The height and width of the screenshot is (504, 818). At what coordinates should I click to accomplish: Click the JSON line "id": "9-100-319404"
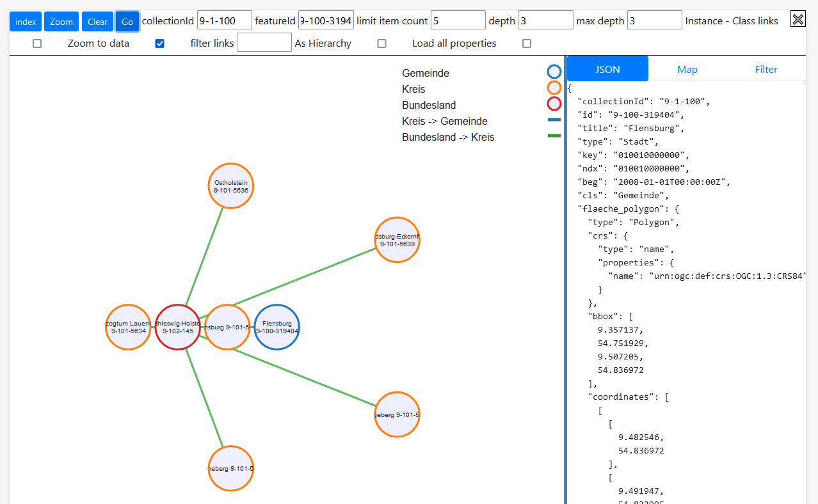631,114
